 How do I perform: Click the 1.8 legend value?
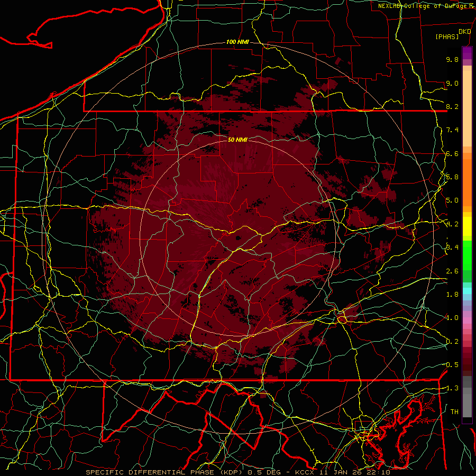pyautogui.click(x=452, y=295)
